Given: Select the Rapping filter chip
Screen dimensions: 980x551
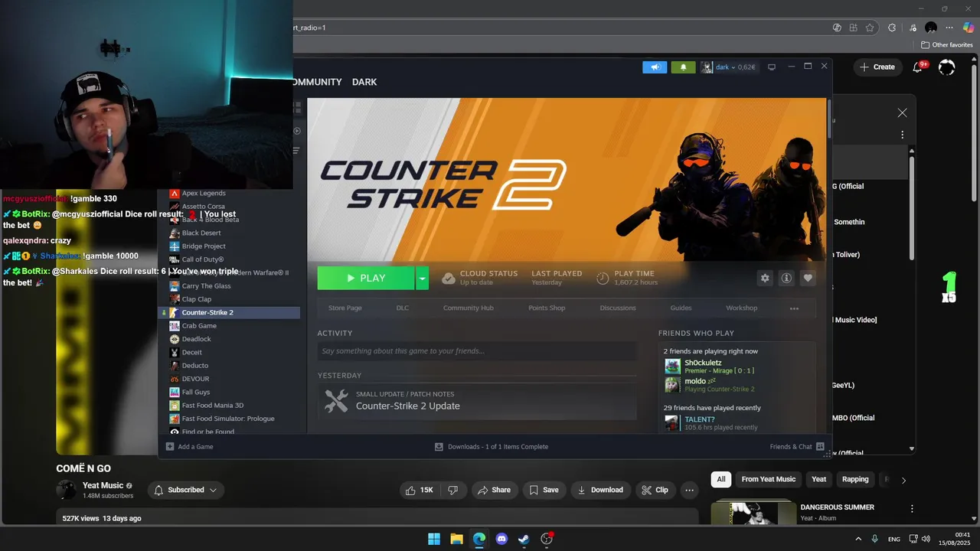Looking at the screenshot, I should 855,479.
